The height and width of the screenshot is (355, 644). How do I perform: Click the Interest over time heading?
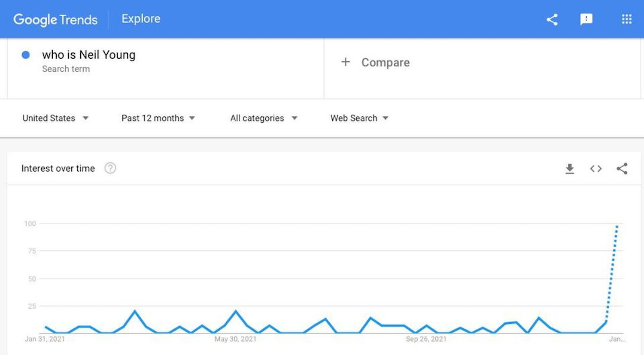pyautogui.click(x=58, y=168)
